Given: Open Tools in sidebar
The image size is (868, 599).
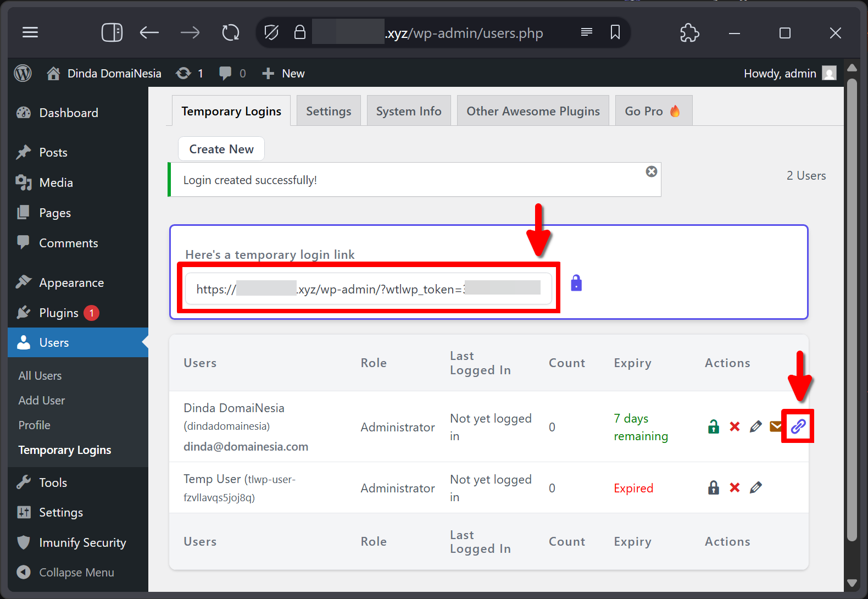Looking at the screenshot, I should (78, 482).
